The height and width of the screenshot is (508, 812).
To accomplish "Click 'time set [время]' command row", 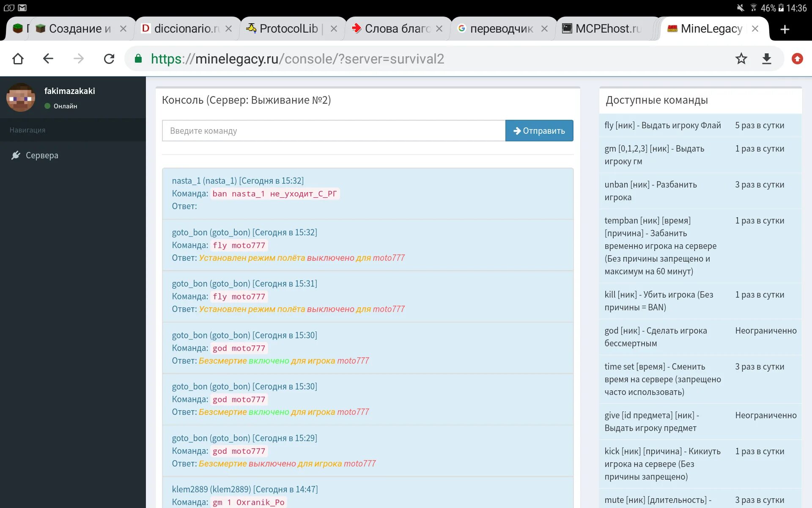I will (x=700, y=379).
